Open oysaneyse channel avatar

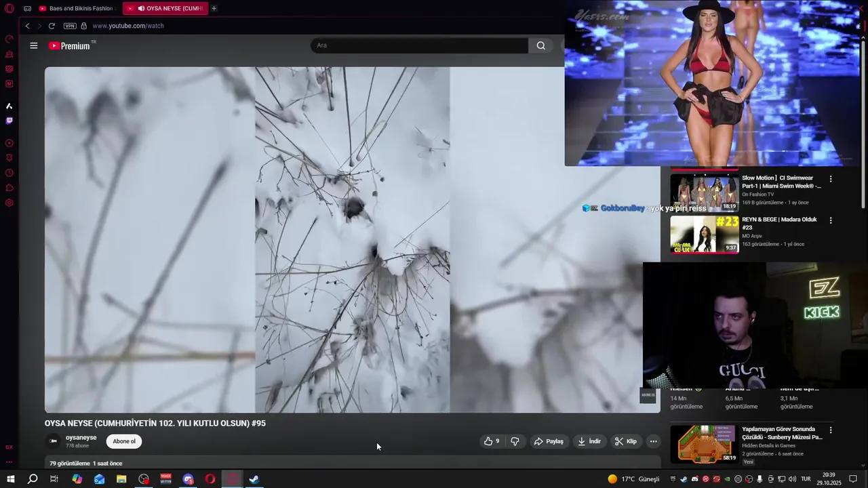(53, 441)
